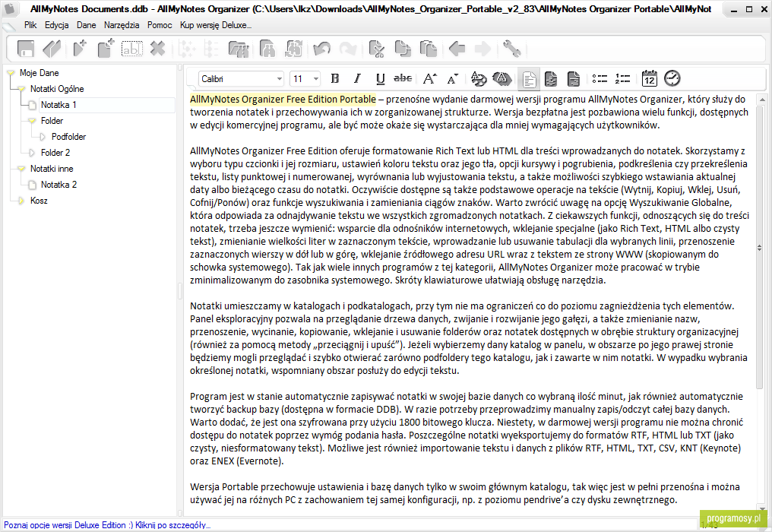Click the Copy pages icon
The image size is (772, 532).
403,49
